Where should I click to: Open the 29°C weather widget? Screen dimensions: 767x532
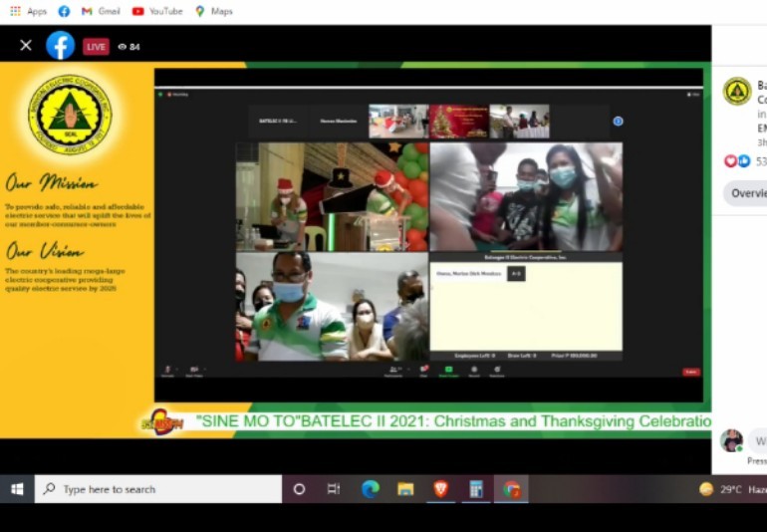pyautogui.click(x=732, y=489)
